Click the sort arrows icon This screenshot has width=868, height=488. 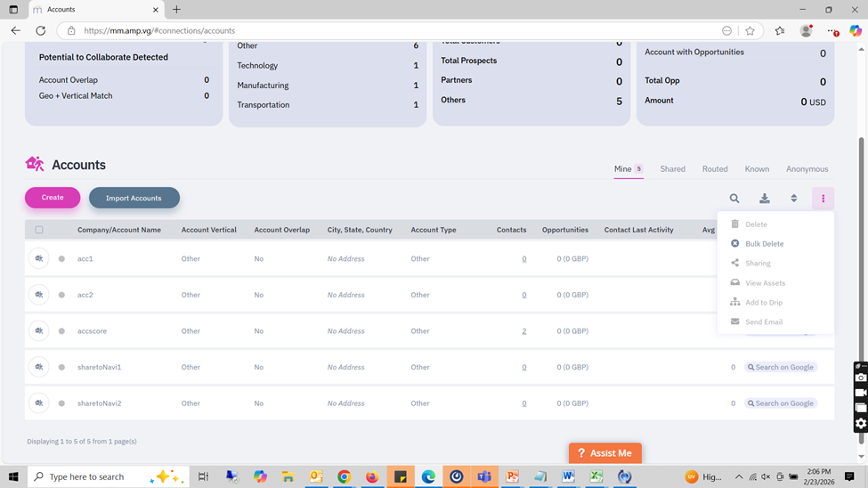click(x=793, y=199)
